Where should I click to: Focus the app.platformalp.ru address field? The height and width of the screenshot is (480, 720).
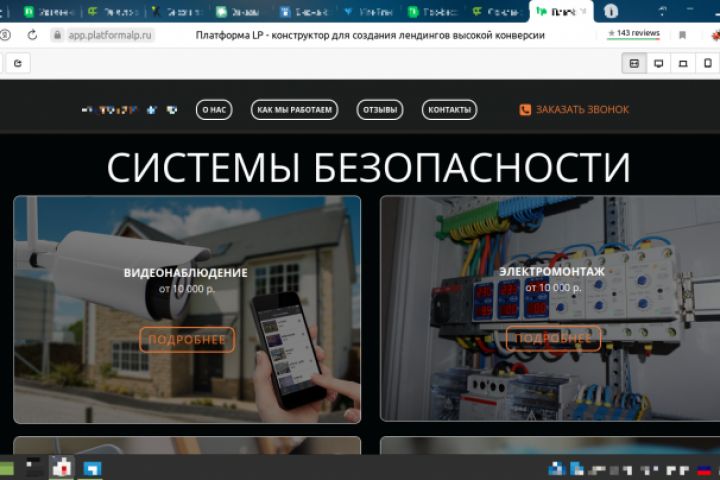[110, 35]
